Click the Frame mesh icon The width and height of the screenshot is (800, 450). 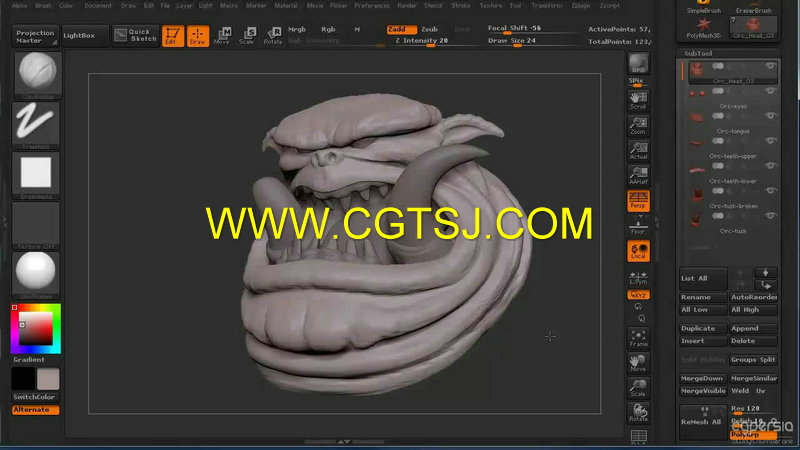click(638, 338)
